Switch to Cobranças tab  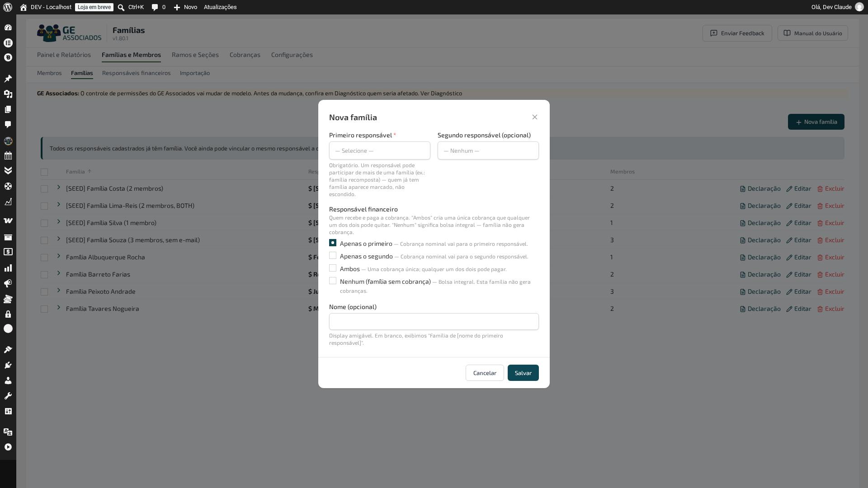click(x=245, y=55)
